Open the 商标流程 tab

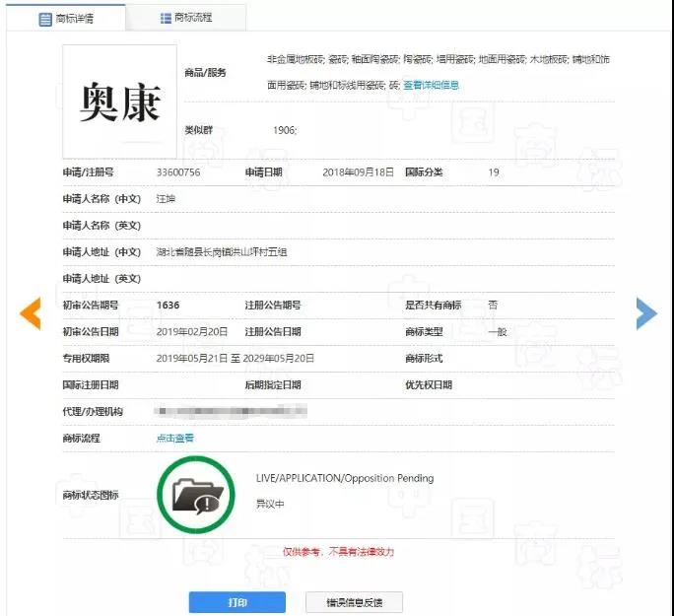click(x=185, y=18)
